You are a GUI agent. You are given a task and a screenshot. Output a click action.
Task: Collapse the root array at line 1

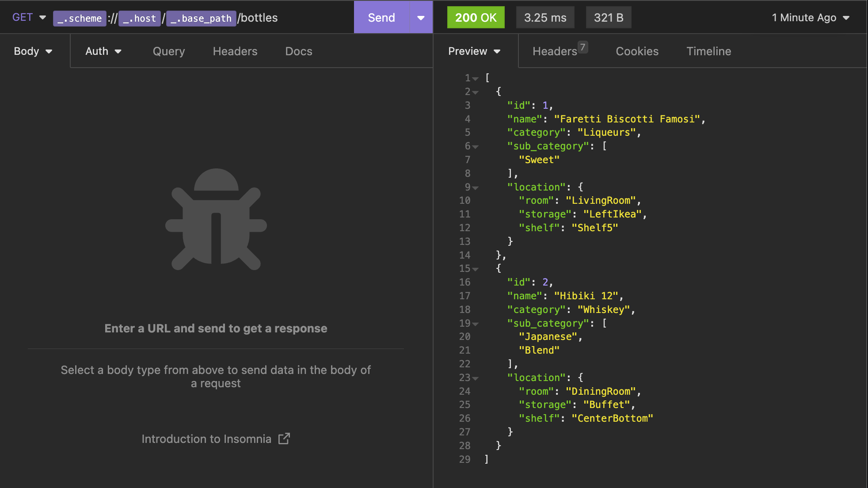(x=476, y=79)
